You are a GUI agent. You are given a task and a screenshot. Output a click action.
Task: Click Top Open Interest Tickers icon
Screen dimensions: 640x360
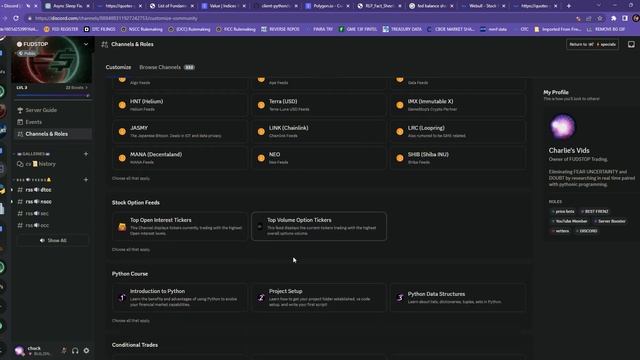(122, 227)
